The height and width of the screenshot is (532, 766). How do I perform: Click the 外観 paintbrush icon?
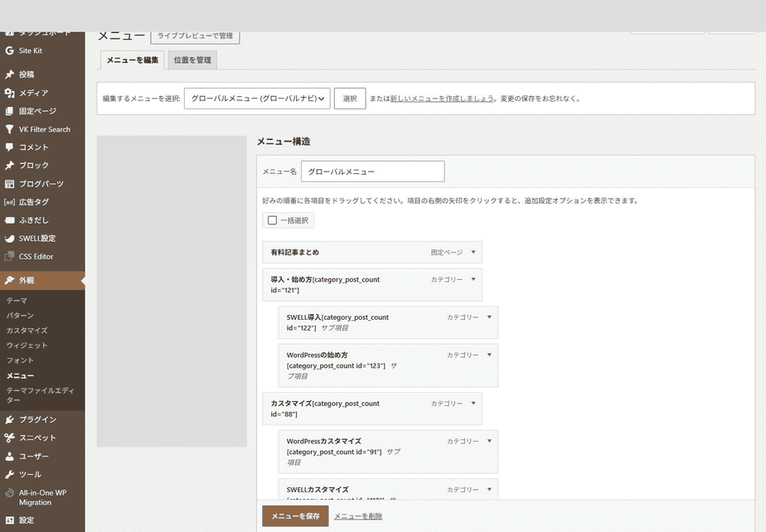tap(9, 280)
